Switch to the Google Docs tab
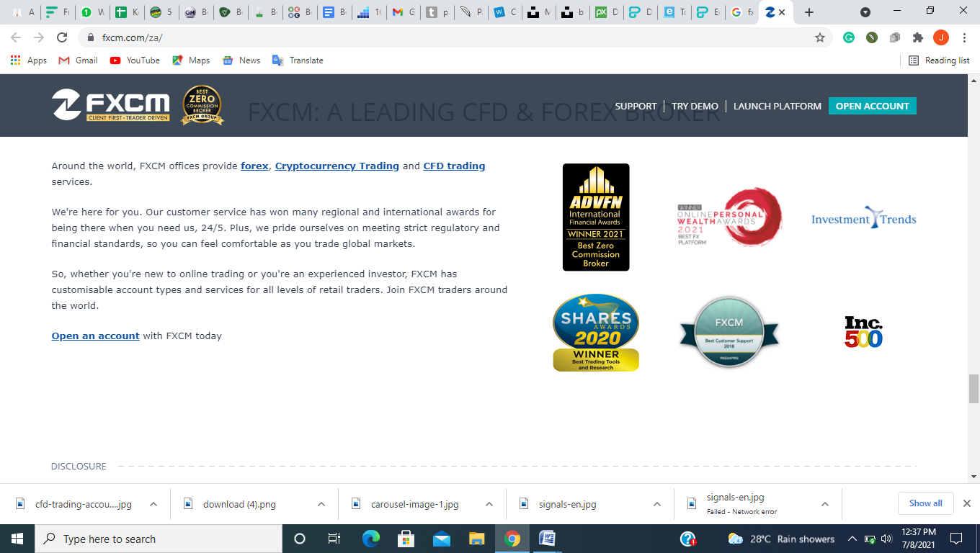 (x=334, y=12)
